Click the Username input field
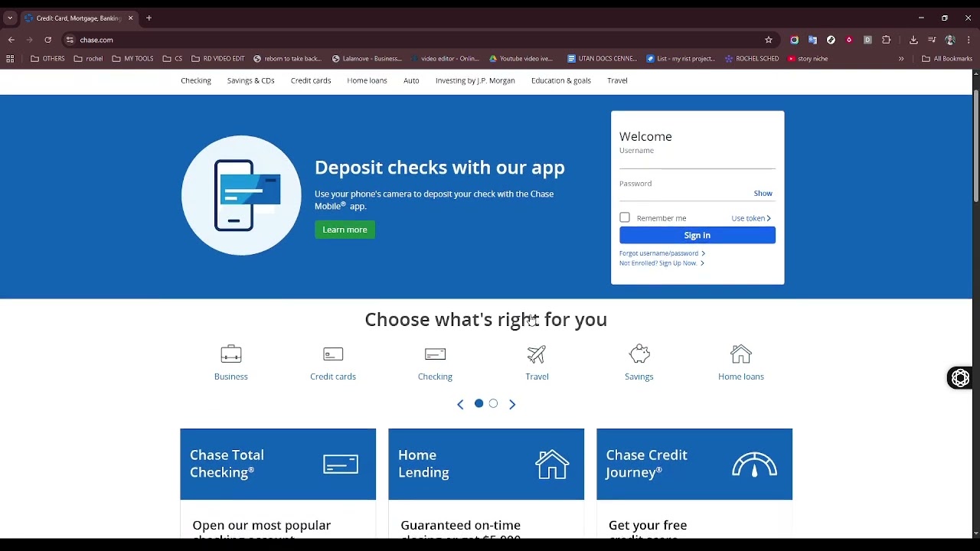The height and width of the screenshot is (551, 980). (x=697, y=161)
